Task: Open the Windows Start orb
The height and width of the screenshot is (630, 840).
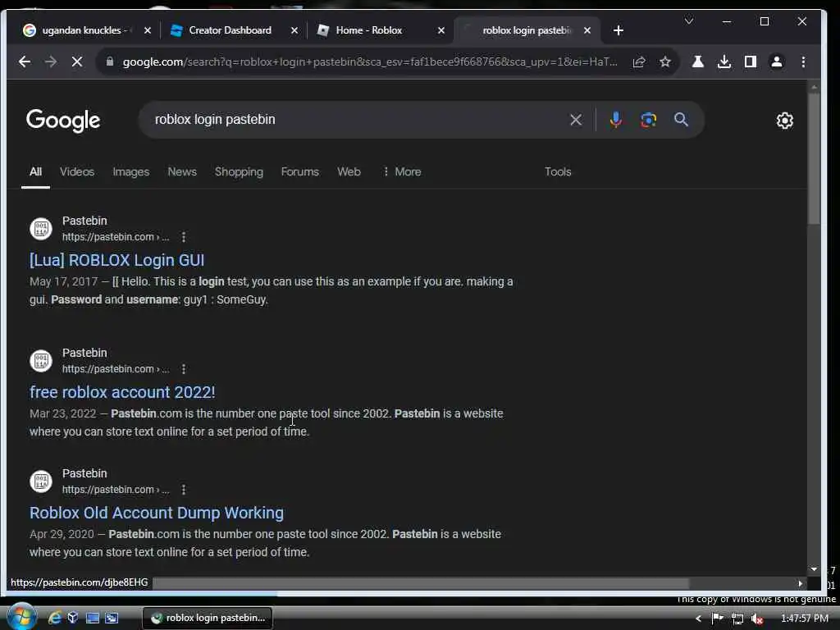Action: [x=21, y=617]
